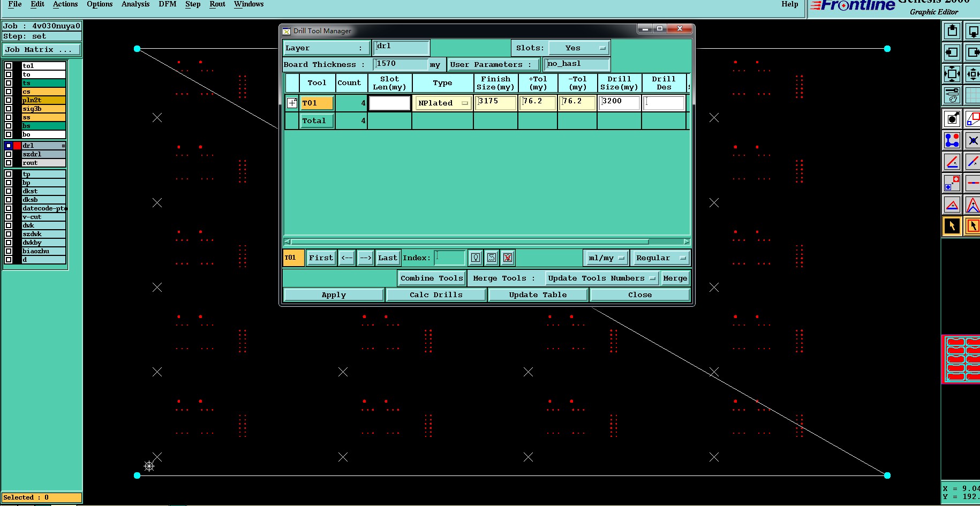This screenshot has height=506, width=980.
Task: Open the wrench and palette settings icon
Action: [x=952, y=95]
